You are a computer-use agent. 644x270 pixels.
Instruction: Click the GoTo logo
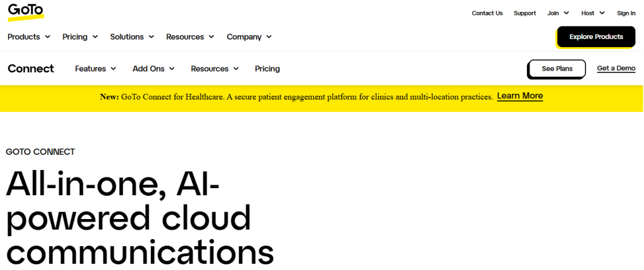(x=25, y=13)
